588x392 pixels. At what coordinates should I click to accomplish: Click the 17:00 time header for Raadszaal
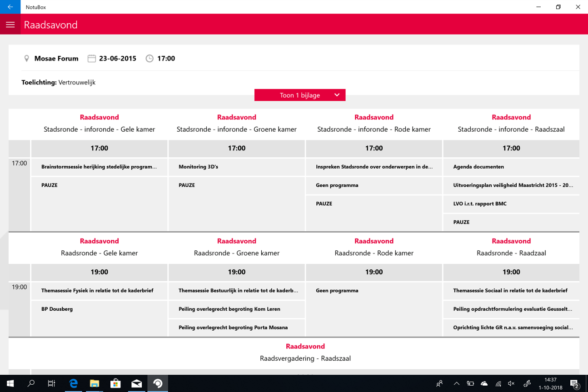(x=511, y=148)
